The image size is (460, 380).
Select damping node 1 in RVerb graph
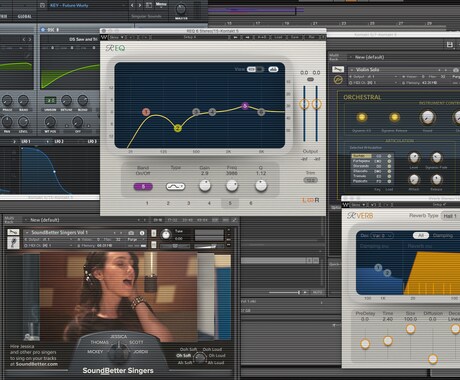click(x=378, y=267)
